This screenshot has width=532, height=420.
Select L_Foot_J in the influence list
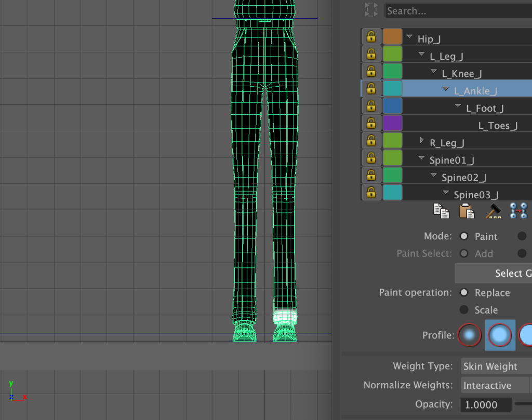click(x=485, y=108)
